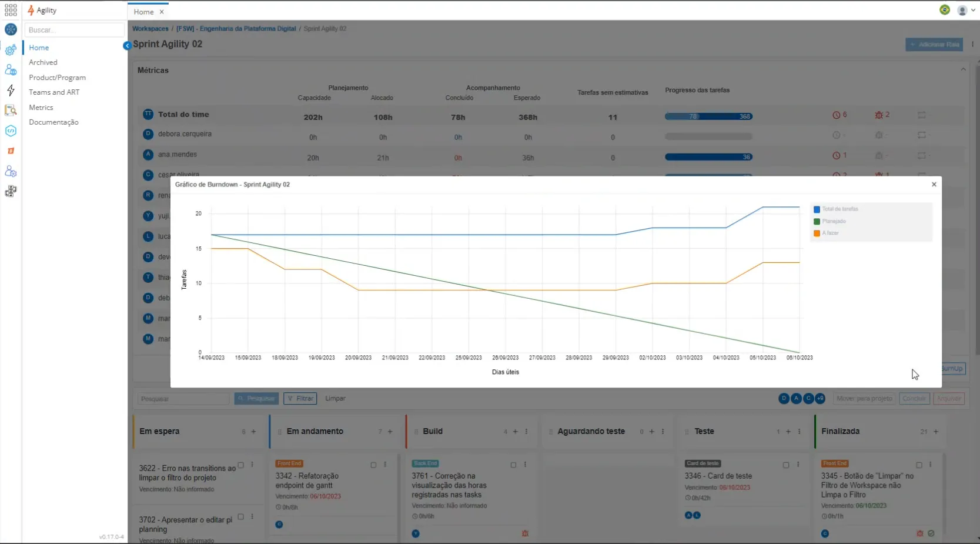Image resolution: width=980 pixels, height=544 pixels.
Task: Click the lightning bolt sidebar icon
Action: coord(11,90)
